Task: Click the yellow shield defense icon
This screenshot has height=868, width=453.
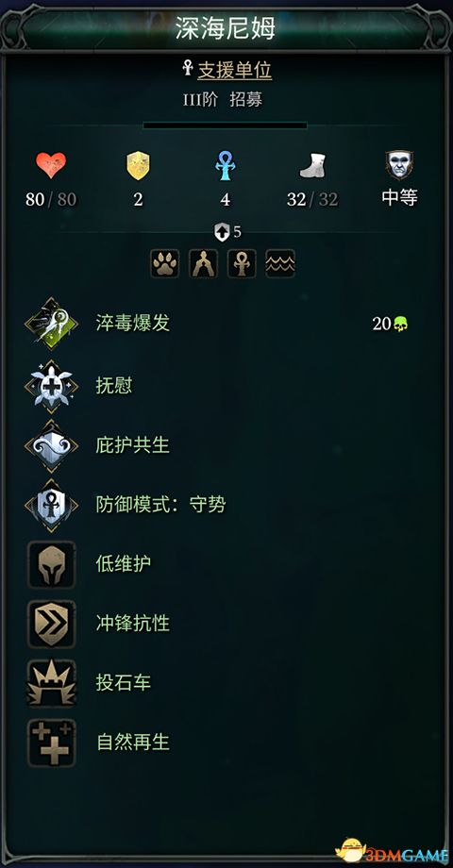Action: pos(138,165)
